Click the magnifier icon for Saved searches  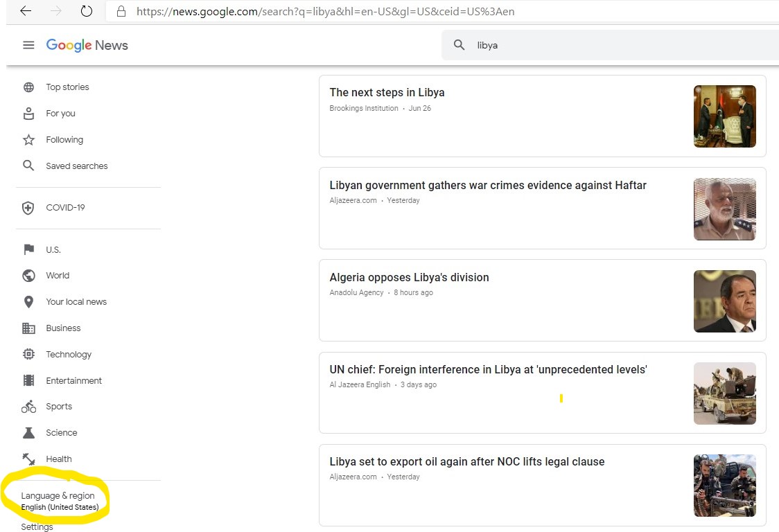tap(29, 166)
